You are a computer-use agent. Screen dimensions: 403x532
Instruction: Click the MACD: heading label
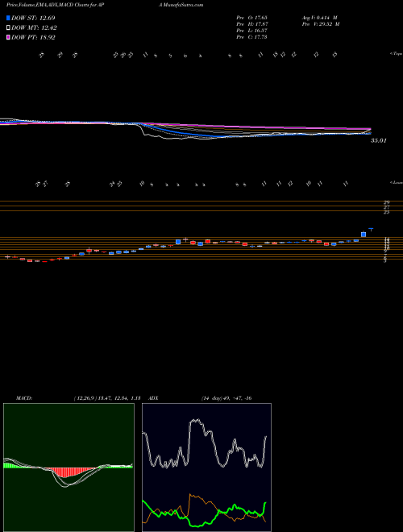pyautogui.click(x=23, y=398)
